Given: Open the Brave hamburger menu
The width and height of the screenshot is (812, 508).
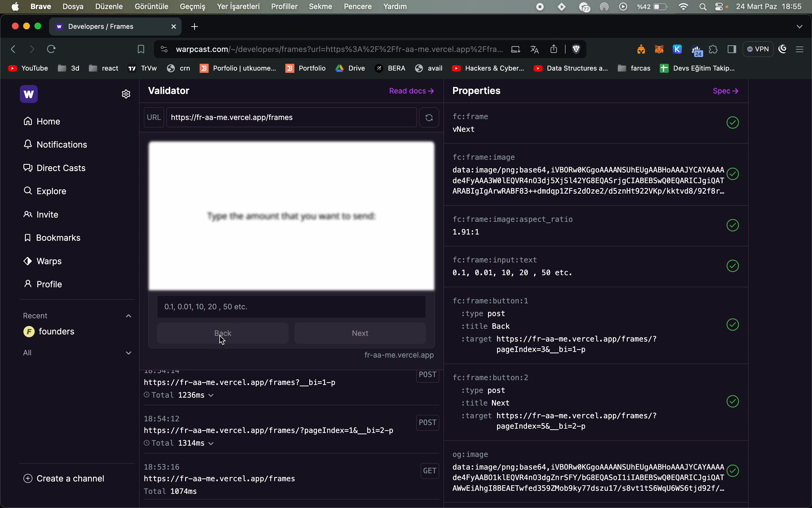Looking at the screenshot, I should pos(800,49).
